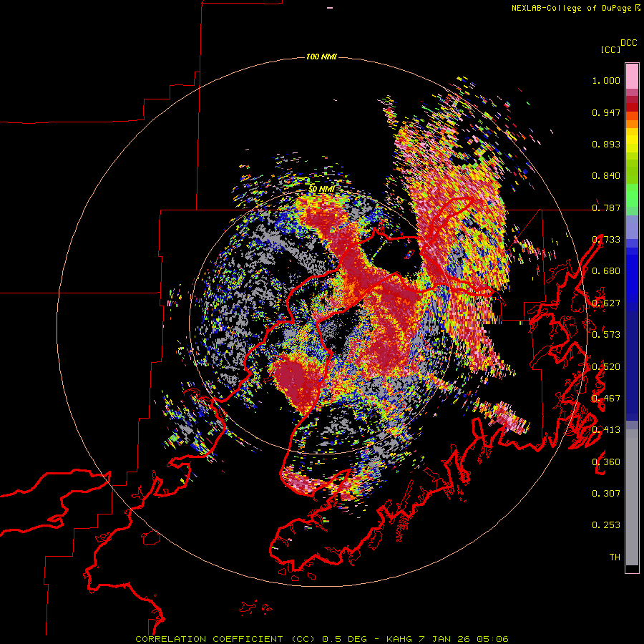Click the [CC] units label

tap(610, 49)
